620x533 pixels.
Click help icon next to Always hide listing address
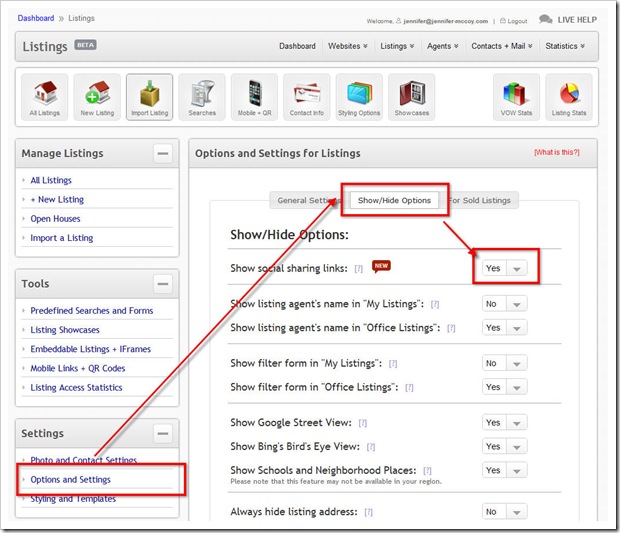(369, 512)
